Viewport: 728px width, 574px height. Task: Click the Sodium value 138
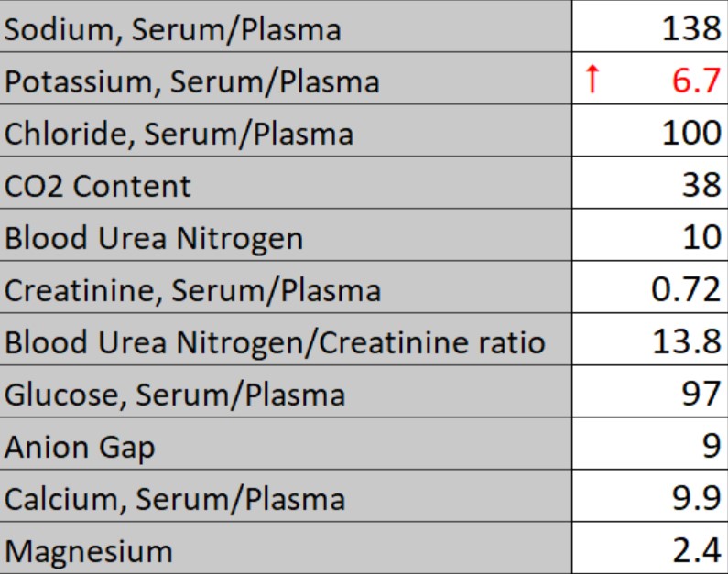coord(690,29)
